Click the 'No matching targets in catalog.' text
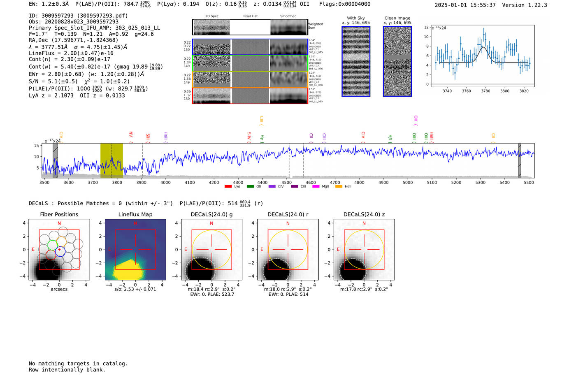 pos(78,364)
